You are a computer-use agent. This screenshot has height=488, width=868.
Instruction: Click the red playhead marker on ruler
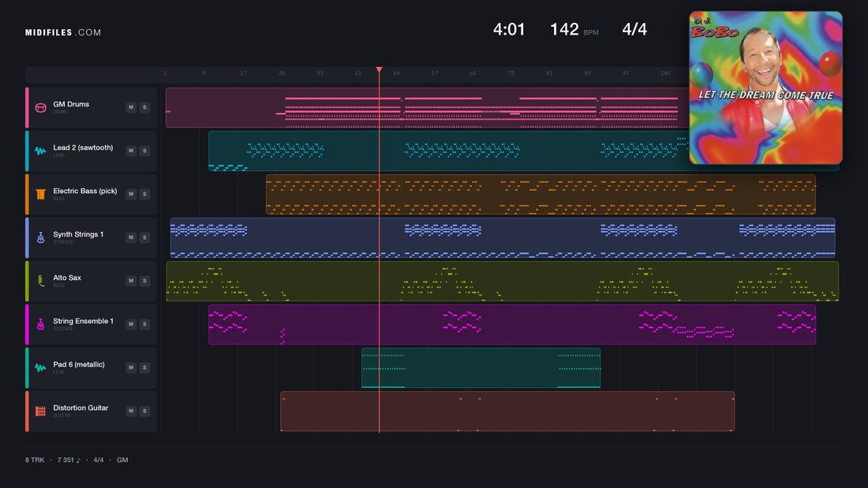pyautogui.click(x=380, y=69)
